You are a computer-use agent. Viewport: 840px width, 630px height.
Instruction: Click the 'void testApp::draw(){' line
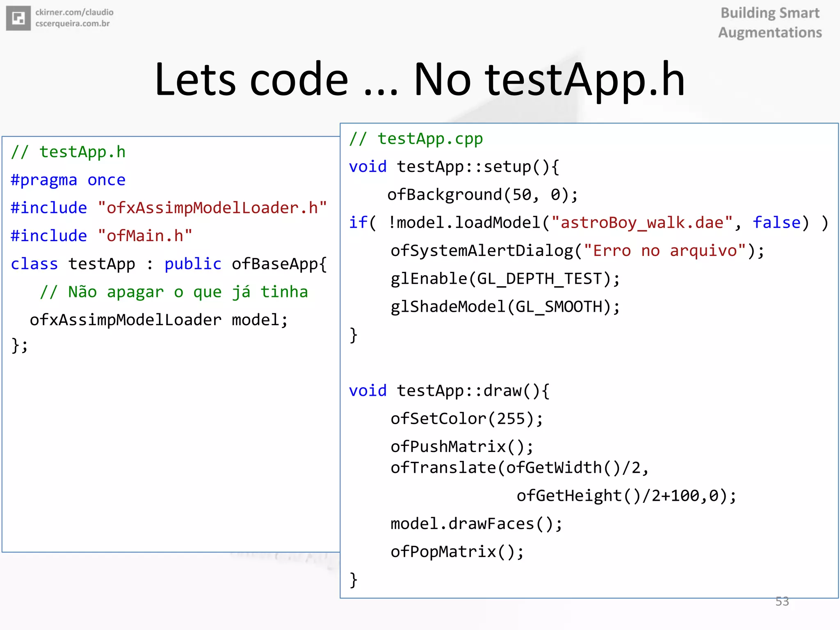(449, 391)
